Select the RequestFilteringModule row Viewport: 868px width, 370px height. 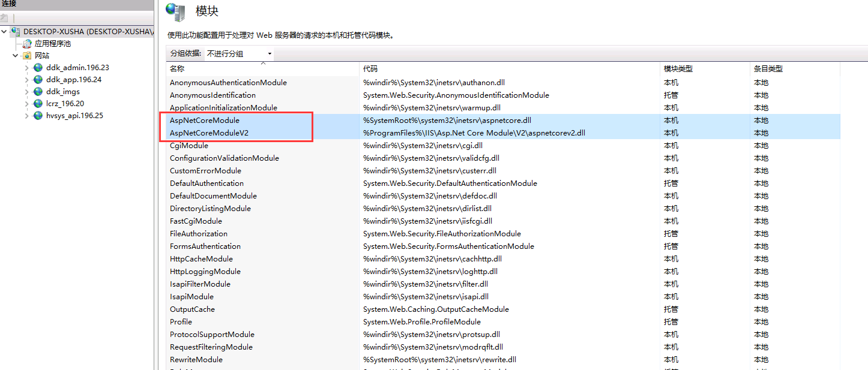tap(503, 347)
